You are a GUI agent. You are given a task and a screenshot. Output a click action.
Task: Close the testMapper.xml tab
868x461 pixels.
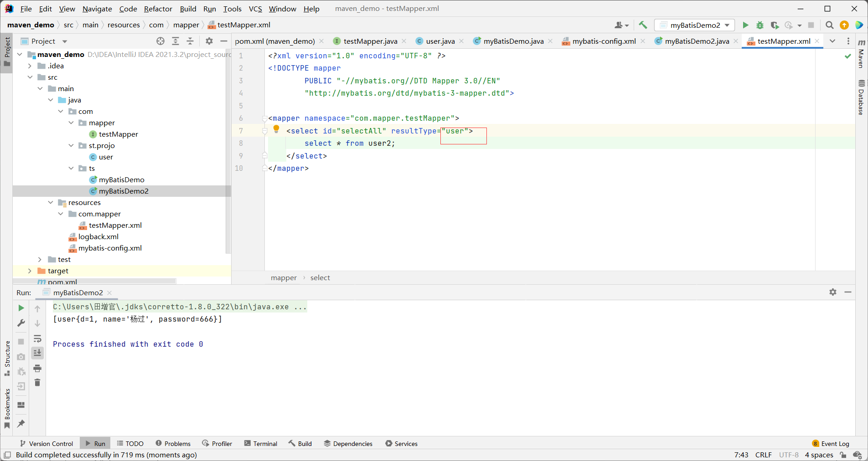point(817,41)
